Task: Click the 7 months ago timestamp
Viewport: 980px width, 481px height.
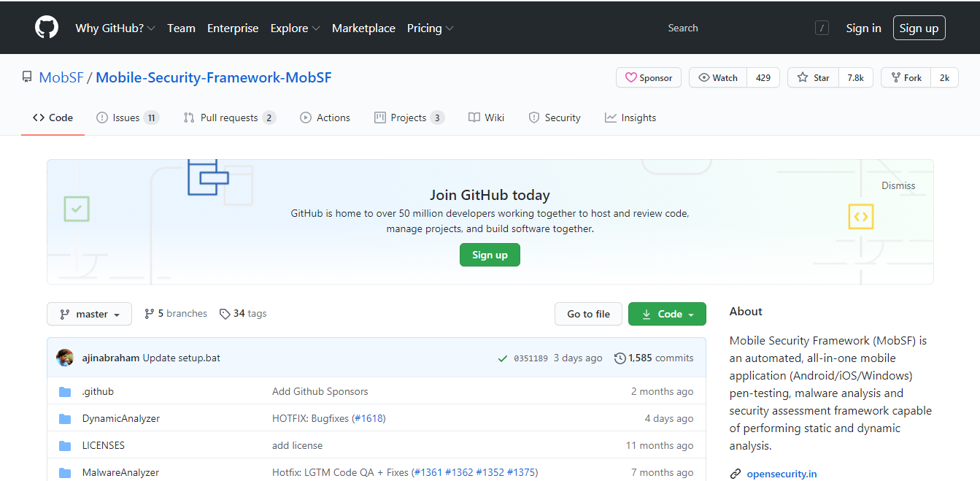Action: (663, 472)
